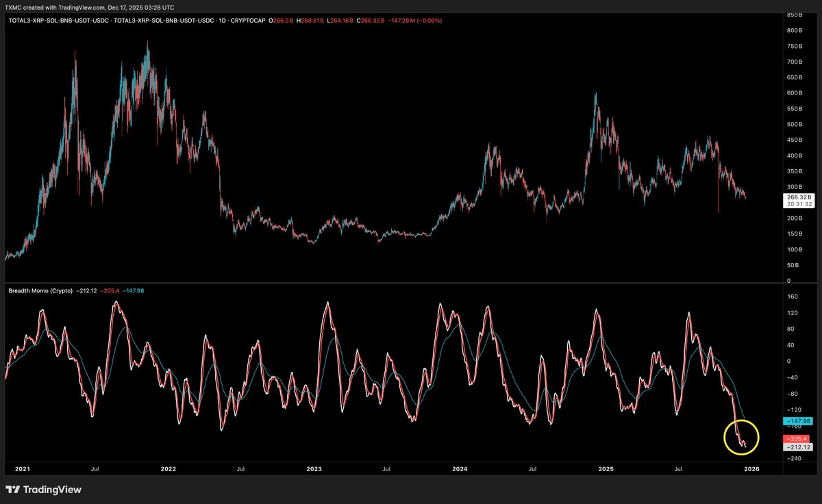
Task: Click the 2021 year label on the time axis
Action: click(22, 469)
